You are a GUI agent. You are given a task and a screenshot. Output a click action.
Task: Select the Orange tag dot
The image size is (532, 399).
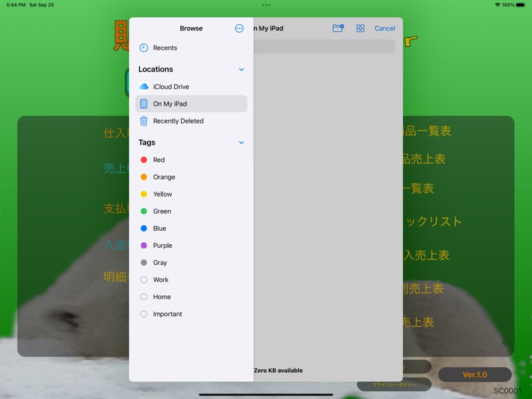[x=144, y=177]
